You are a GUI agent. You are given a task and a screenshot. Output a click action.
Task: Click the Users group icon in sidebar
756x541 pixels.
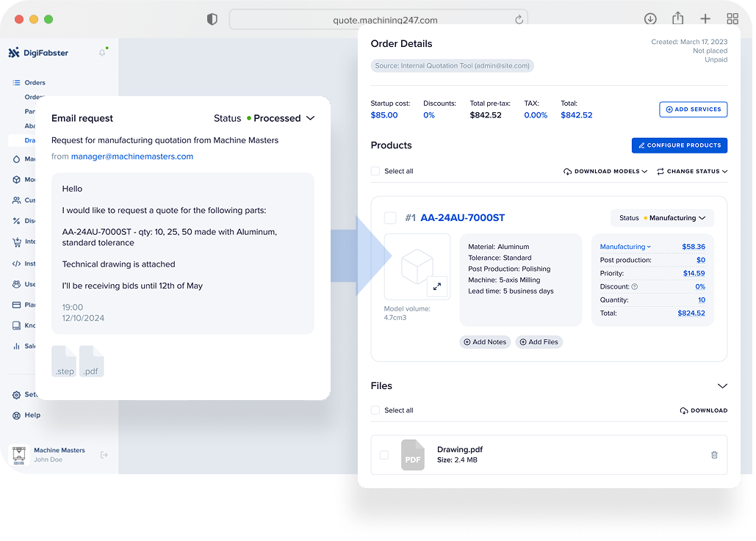16,284
